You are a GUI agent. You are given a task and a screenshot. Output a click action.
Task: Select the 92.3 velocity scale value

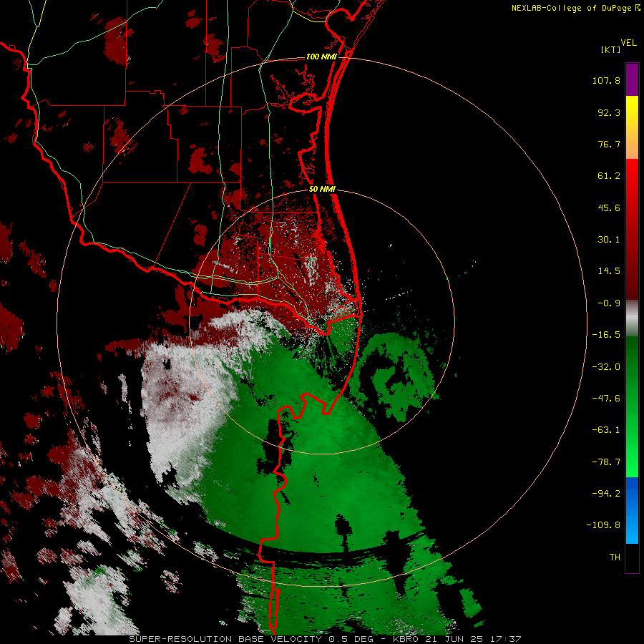pyautogui.click(x=609, y=112)
